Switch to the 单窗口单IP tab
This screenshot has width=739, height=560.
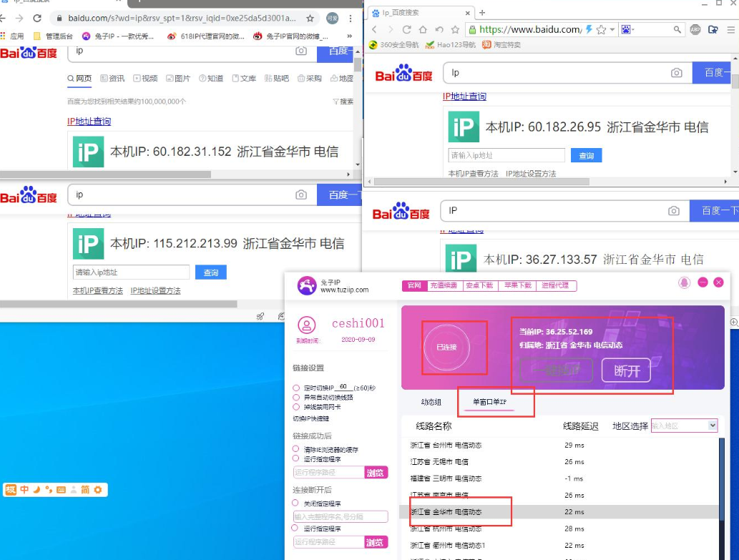coord(489,402)
